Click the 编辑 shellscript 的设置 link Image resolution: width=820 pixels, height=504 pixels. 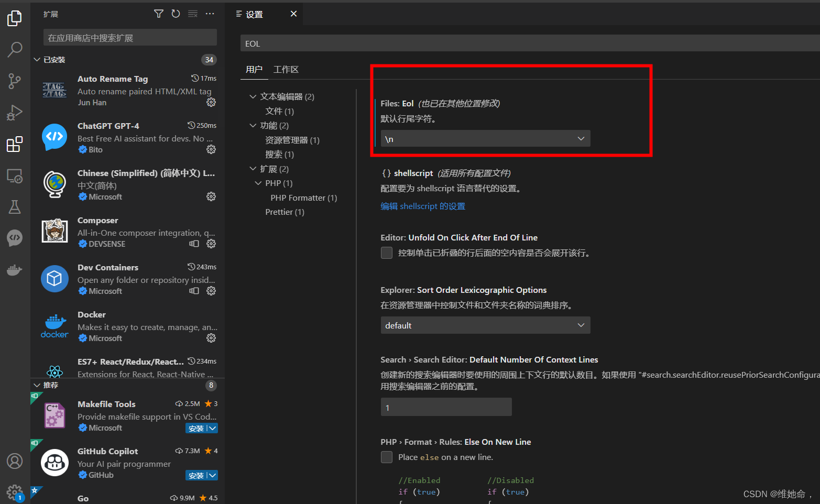click(x=422, y=205)
